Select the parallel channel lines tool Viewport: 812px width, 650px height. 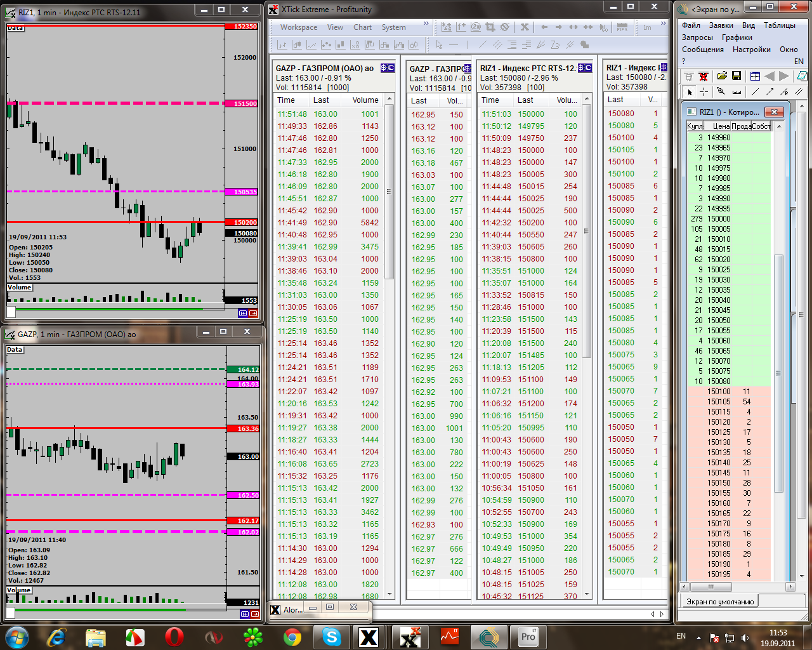pyautogui.click(x=497, y=45)
